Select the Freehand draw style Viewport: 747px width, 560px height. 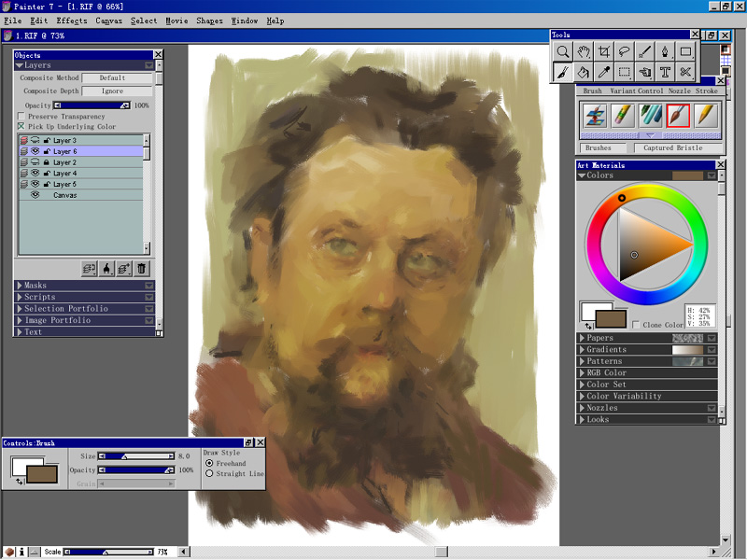point(209,463)
